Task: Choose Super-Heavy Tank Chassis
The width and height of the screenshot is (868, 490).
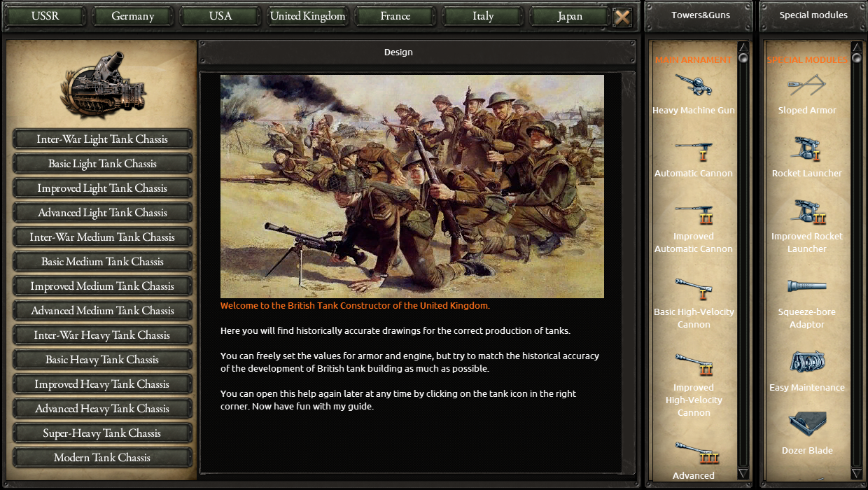Action: pyautogui.click(x=102, y=433)
